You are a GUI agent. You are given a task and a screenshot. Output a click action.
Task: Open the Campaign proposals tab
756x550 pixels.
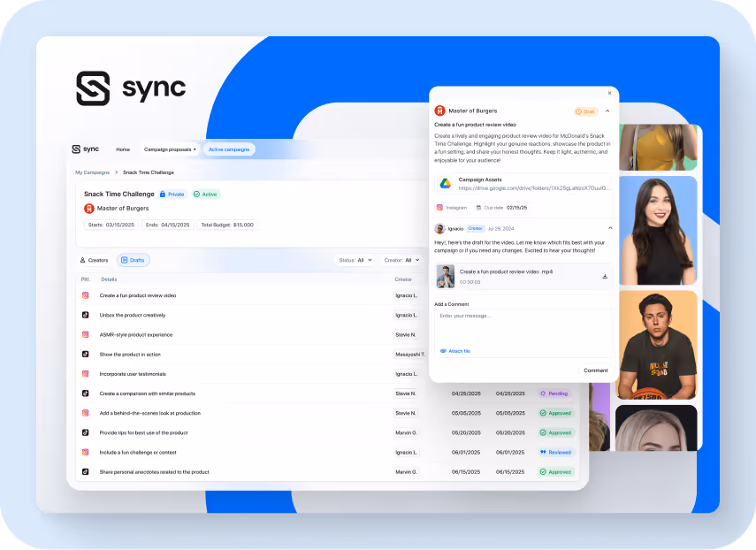tap(170, 149)
